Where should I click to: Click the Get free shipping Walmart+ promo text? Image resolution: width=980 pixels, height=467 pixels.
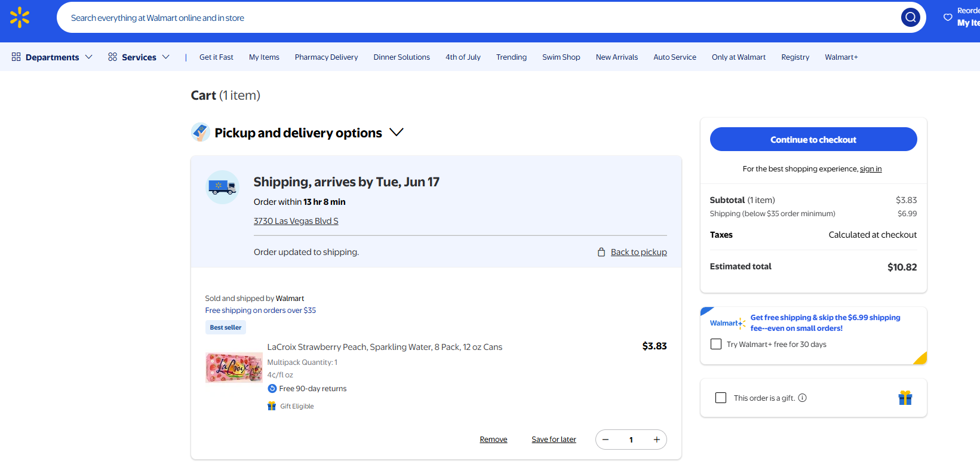(x=825, y=323)
